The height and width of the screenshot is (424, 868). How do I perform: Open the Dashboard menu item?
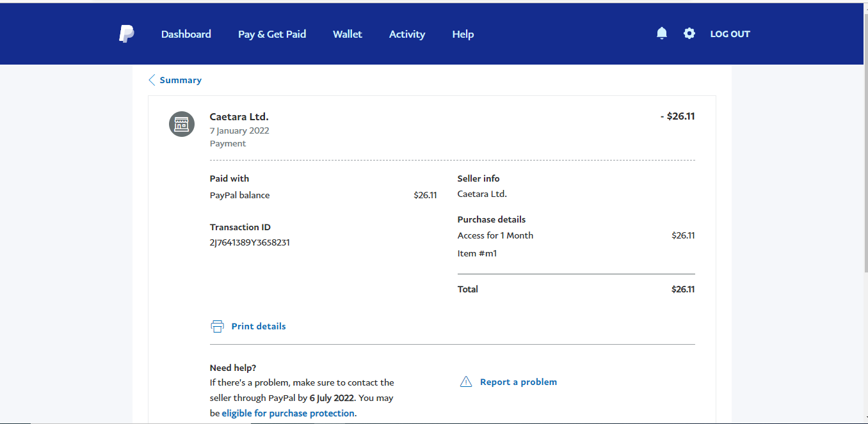click(x=186, y=34)
